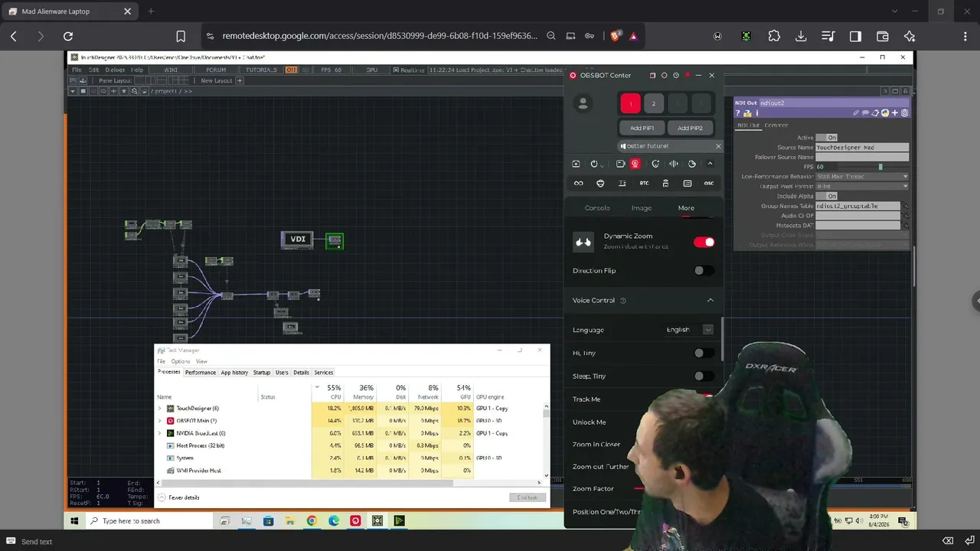Viewport: 980px width, 551px height.
Task: Open the Windows Start menu
Action: (74, 521)
